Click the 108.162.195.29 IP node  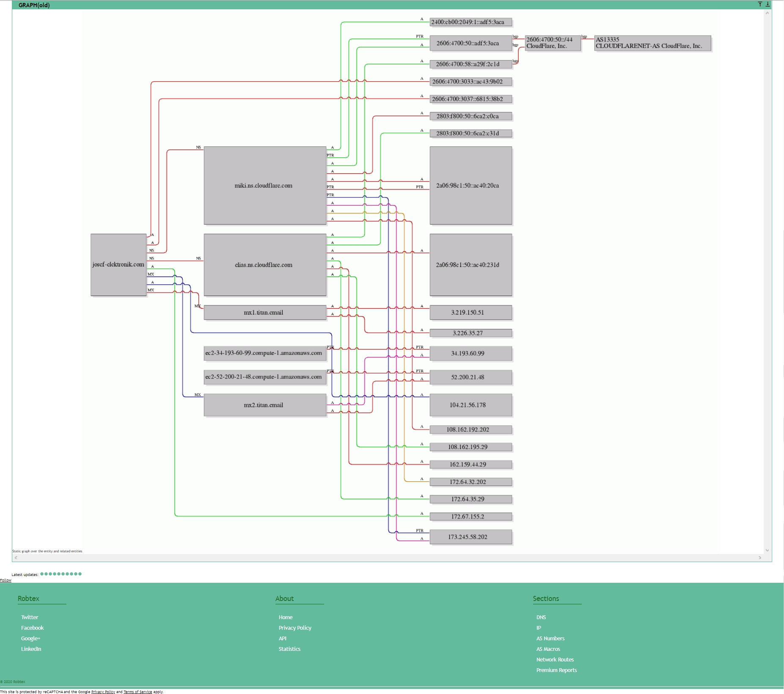(x=471, y=447)
